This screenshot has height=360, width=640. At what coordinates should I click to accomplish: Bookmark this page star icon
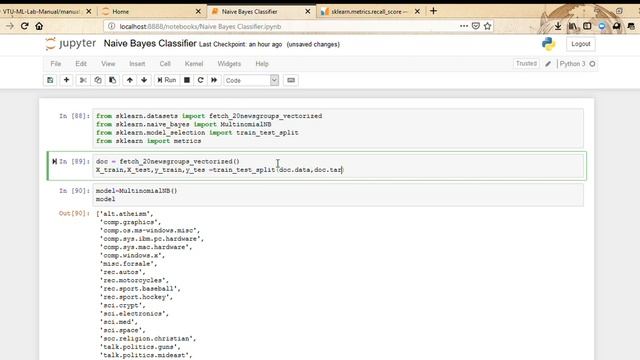pyautogui.click(x=487, y=26)
